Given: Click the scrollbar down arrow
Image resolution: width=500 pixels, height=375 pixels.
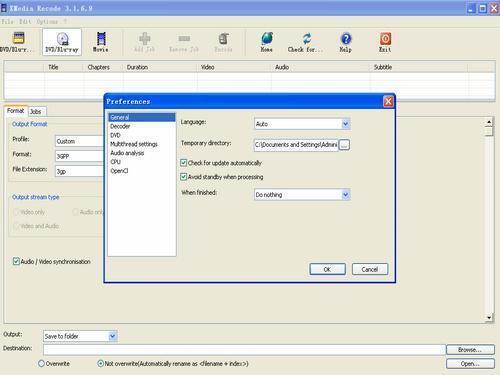Looking at the screenshot, I should click(489, 318).
